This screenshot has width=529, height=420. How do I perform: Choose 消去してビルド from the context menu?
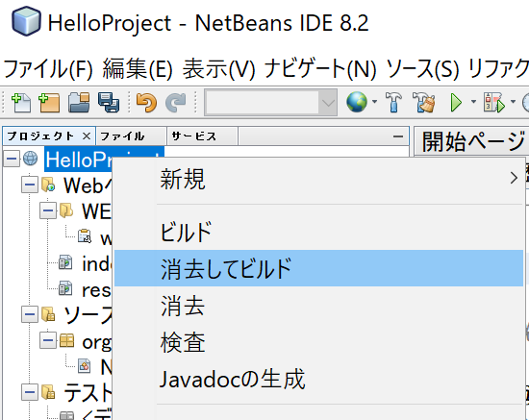click(x=318, y=268)
